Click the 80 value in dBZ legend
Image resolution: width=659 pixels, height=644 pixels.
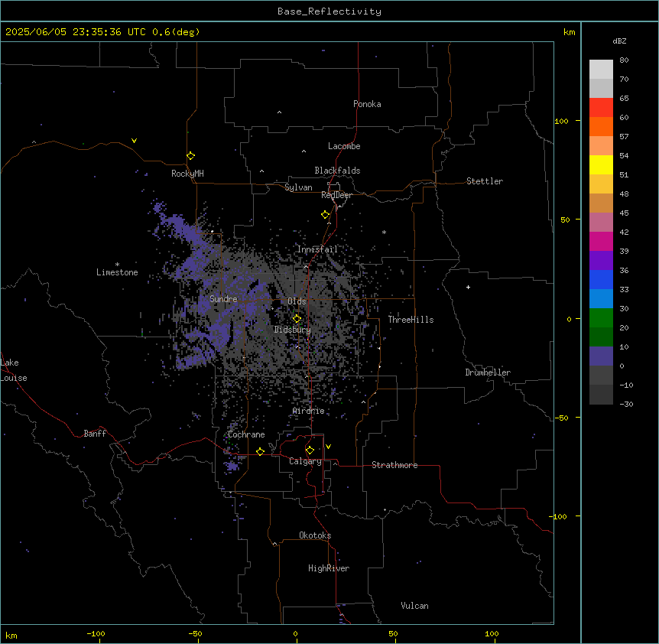(x=624, y=60)
